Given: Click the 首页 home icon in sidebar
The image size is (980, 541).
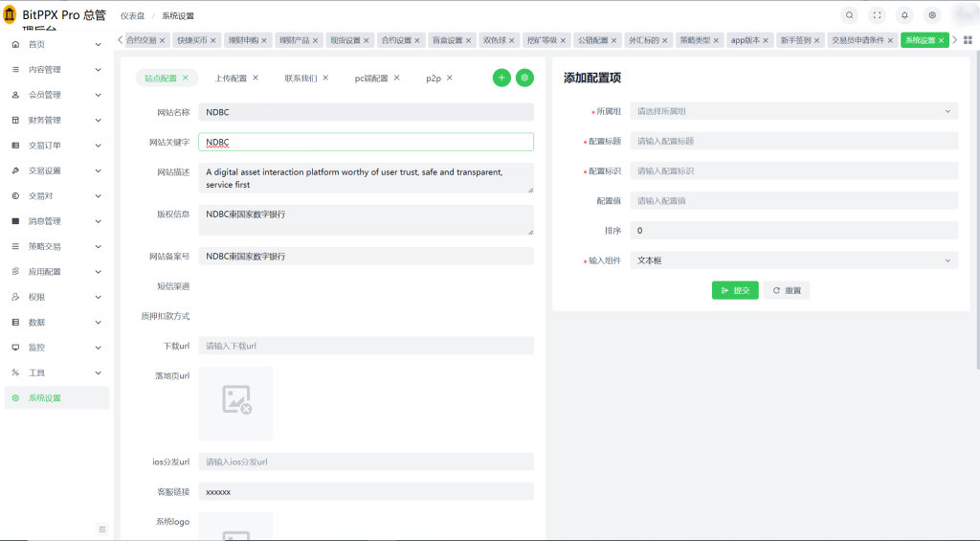Looking at the screenshot, I should click(15, 44).
